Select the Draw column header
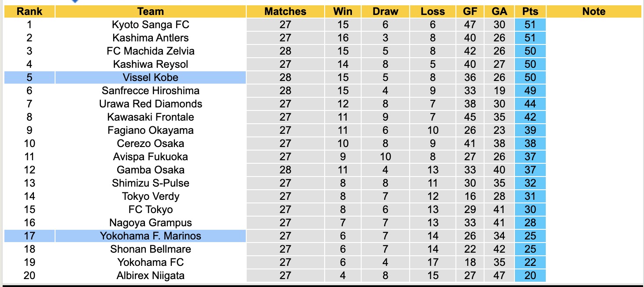Viewport: 644px width, 287px height. (385, 11)
